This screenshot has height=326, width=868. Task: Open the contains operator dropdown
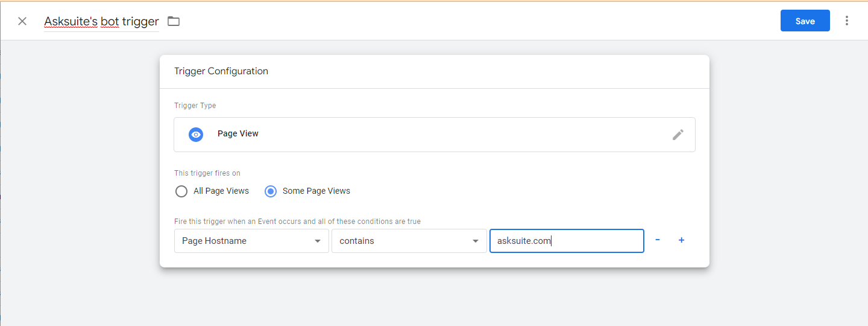click(x=409, y=241)
